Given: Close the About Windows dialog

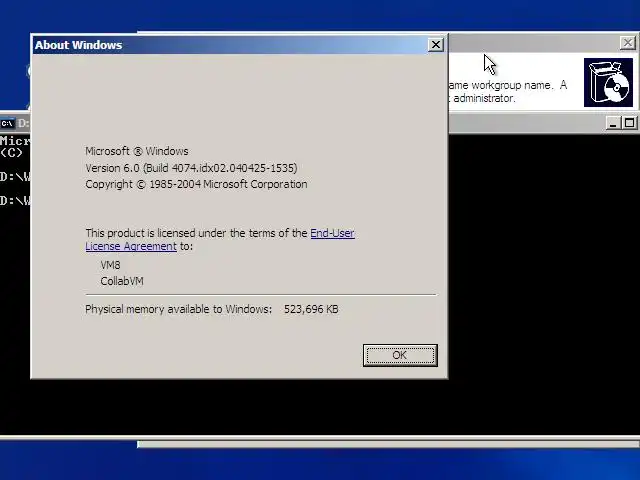Looking at the screenshot, I should (x=436, y=44).
